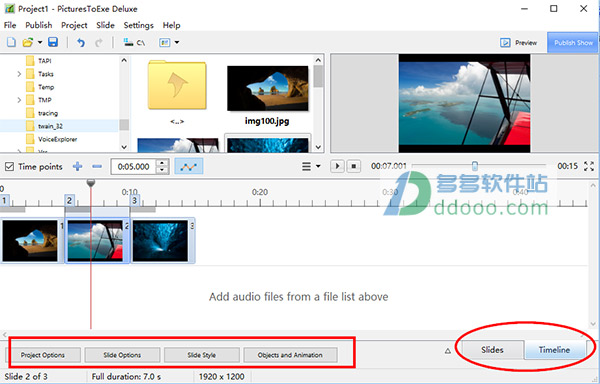Open the view mode dropdown arrow

(x=177, y=42)
